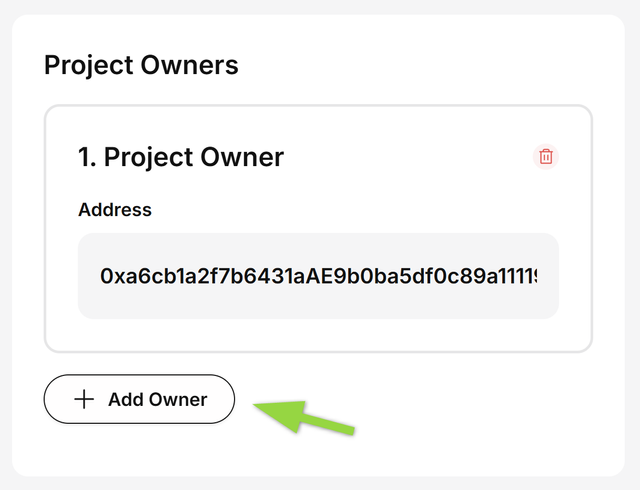This screenshot has width=640, height=490.
Task: Remove the first Project Owner entry
Action: point(546,156)
